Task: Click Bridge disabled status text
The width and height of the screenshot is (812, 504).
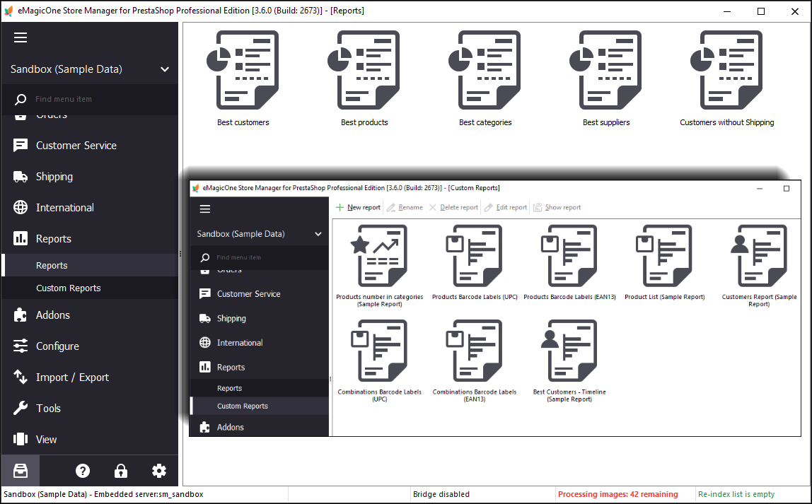Action: click(441, 494)
